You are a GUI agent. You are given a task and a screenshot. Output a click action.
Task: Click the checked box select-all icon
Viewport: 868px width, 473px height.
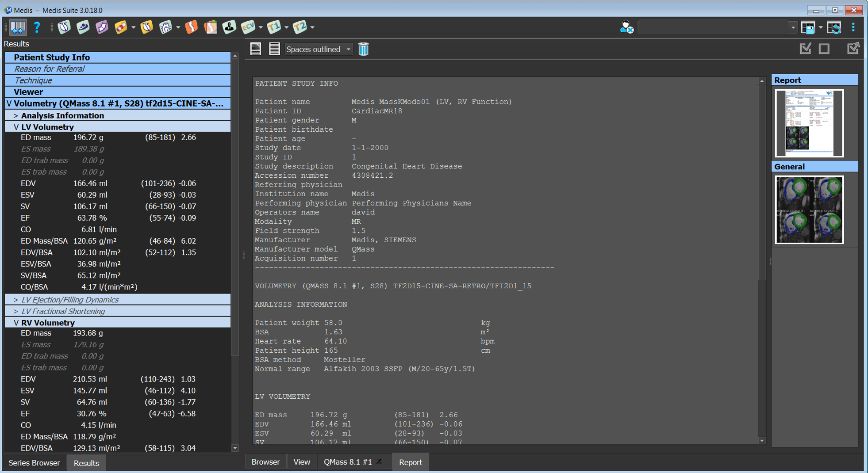point(806,49)
